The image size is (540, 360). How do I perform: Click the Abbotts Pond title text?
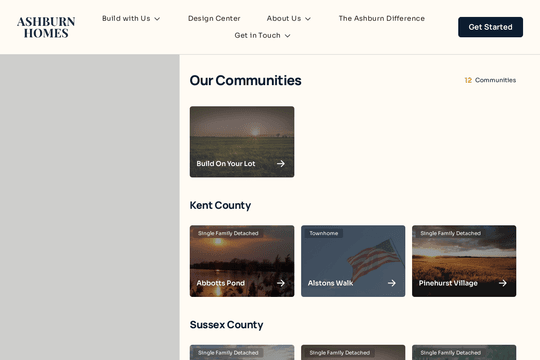pos(220,283)
